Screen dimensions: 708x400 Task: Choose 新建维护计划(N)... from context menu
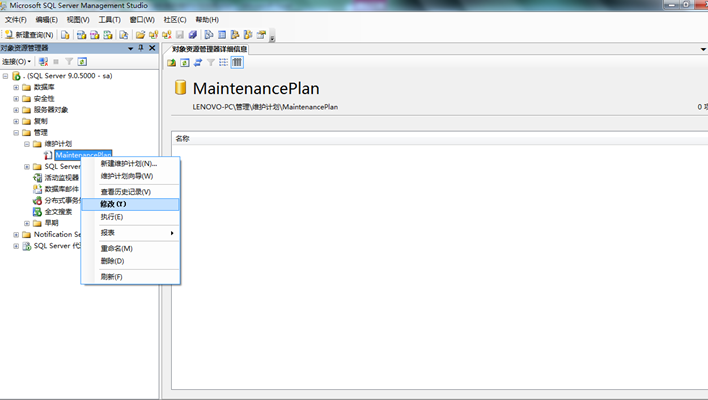129,163
